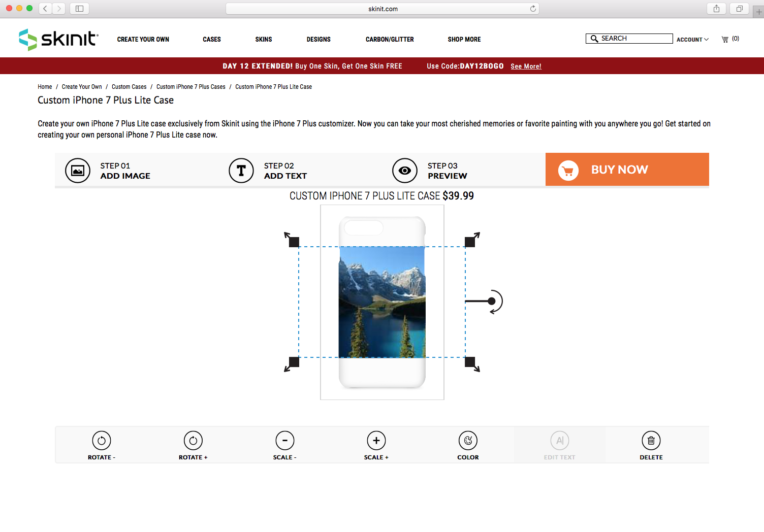The image size is (764, 532).
Task: Click the search magnifier icon
Action: tap(594, 39)
